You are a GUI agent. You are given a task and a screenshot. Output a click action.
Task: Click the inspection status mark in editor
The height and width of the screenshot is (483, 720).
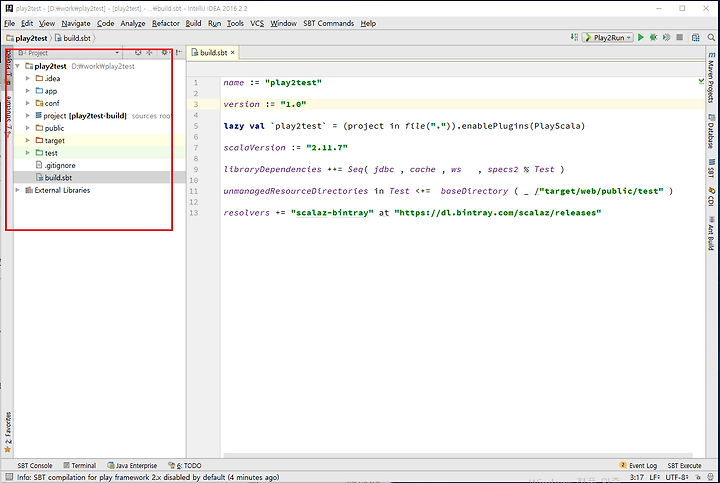point(701,81)
